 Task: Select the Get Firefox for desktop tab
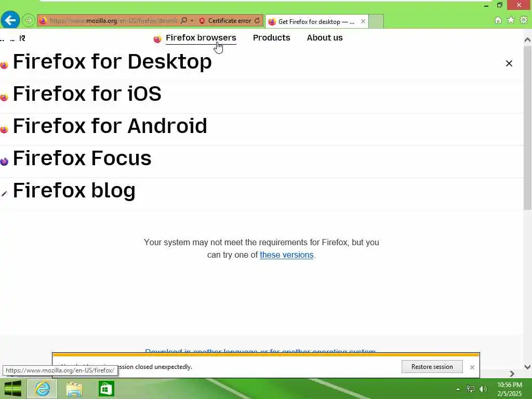[316, 22]
